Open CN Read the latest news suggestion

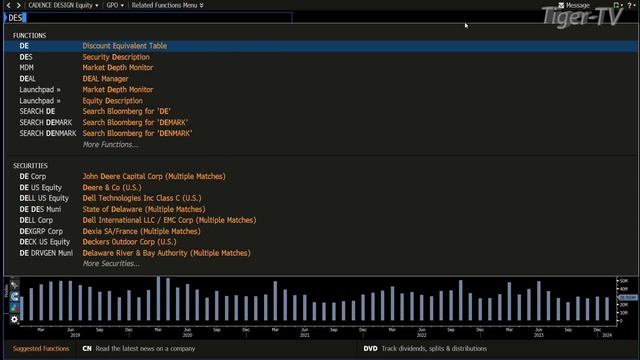tap(139, 349)
